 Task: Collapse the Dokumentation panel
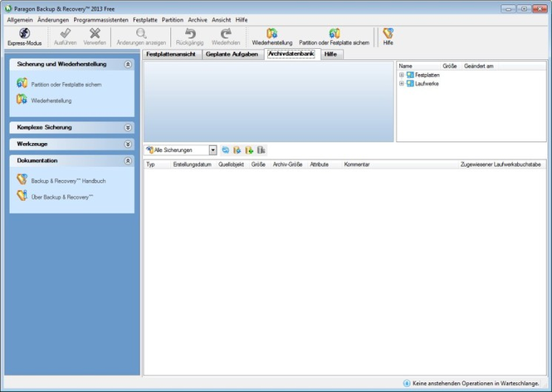click(128, 161)
